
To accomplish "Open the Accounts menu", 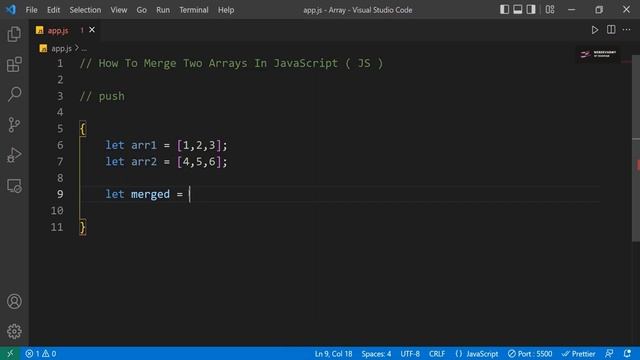I will 14,301.
